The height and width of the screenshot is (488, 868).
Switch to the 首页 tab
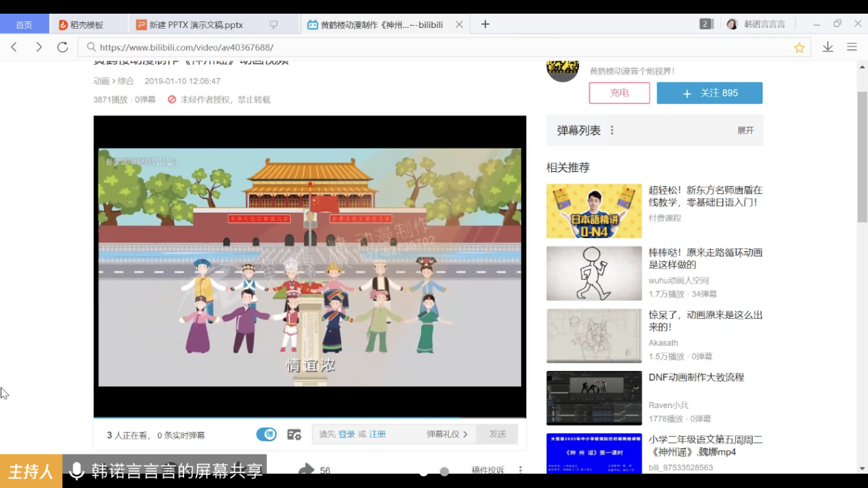[24, 25]
